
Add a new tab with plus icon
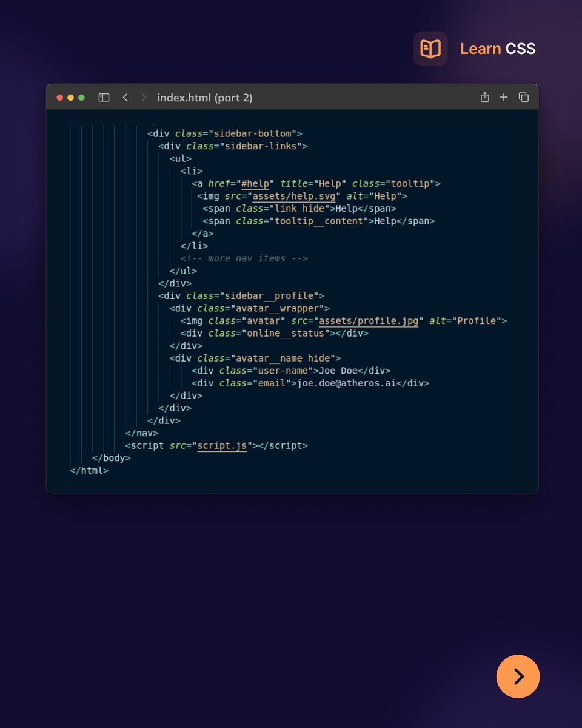[x=503, y=97]
